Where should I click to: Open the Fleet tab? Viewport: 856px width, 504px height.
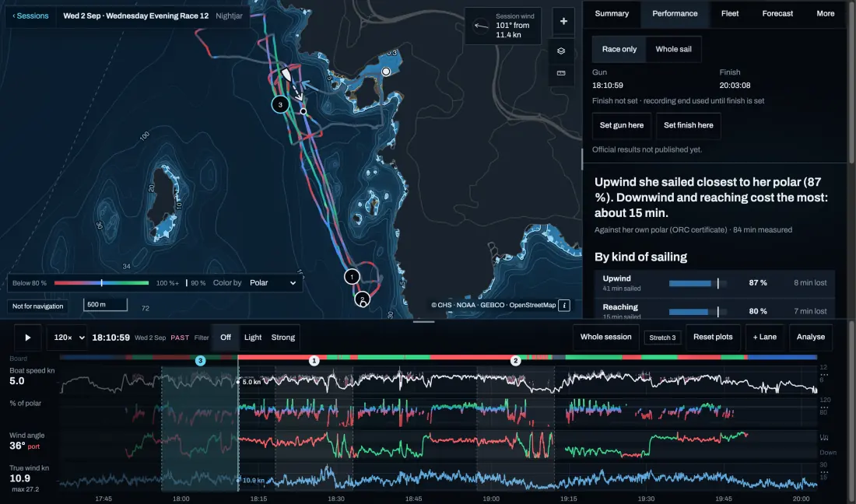pyautogui.click(x=729, y=14)
